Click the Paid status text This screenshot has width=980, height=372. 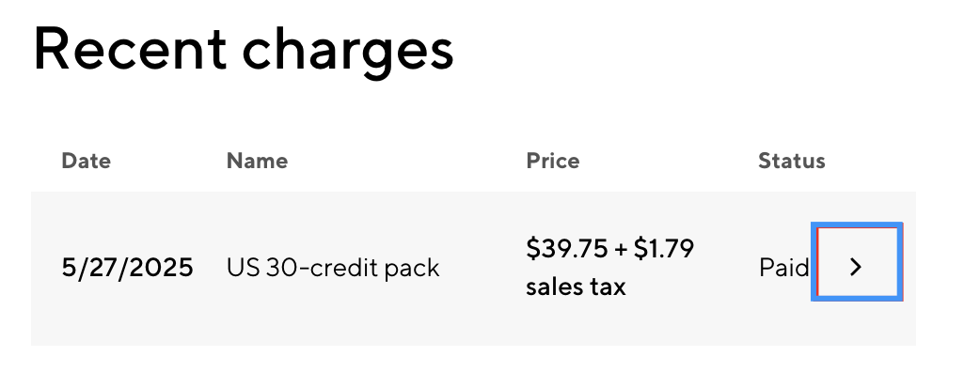[x=783, y=269]
